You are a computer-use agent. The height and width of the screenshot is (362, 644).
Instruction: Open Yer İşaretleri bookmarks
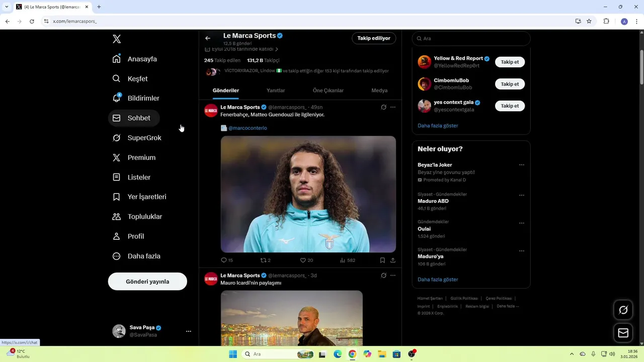click(139, 197)
